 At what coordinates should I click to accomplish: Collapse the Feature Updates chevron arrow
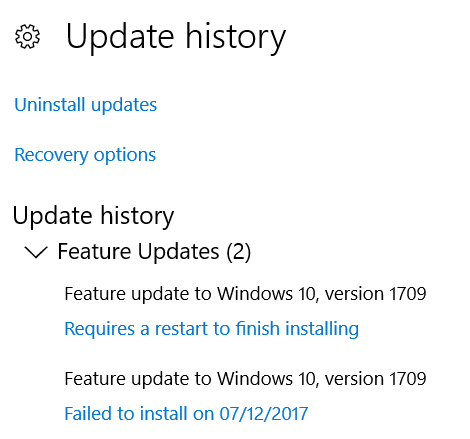[x=36, y=252]
